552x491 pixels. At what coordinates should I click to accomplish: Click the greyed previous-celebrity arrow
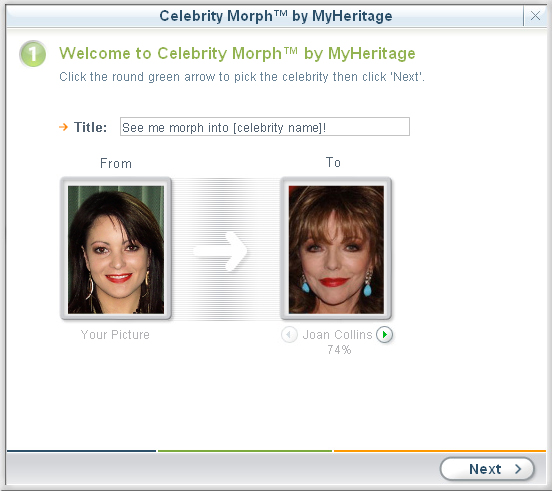coord(289,334)
